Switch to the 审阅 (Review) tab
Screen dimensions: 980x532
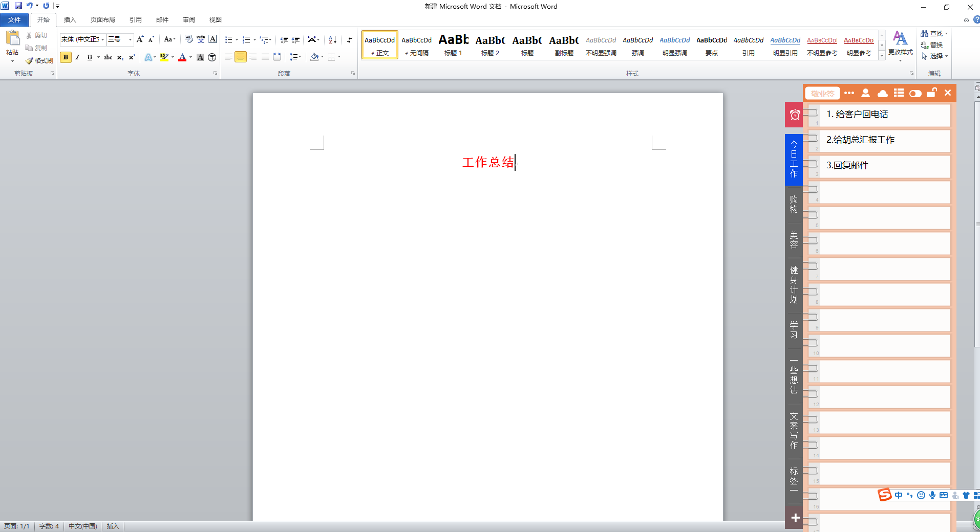point(189,20)
